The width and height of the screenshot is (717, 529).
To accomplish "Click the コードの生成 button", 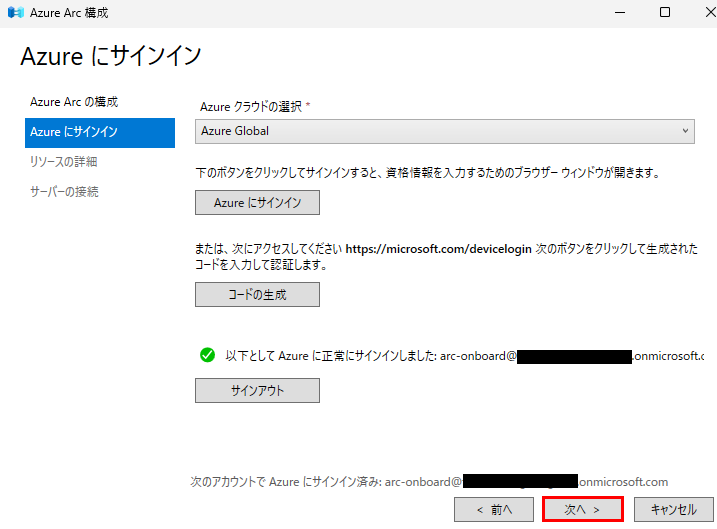I will 257,294.
